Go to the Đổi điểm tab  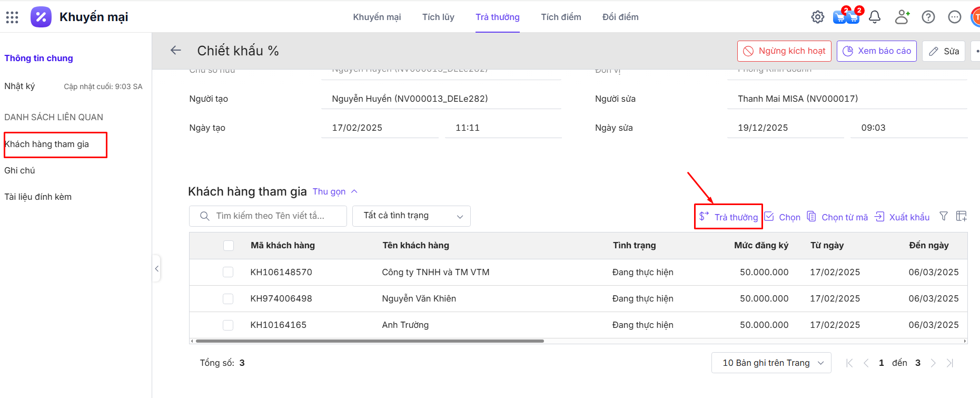coord(620,17)
